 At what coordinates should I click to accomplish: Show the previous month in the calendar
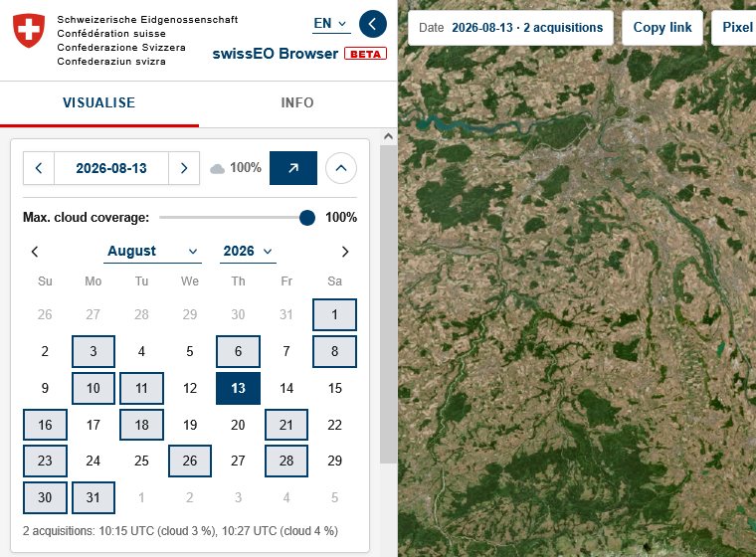coord(35,252)
